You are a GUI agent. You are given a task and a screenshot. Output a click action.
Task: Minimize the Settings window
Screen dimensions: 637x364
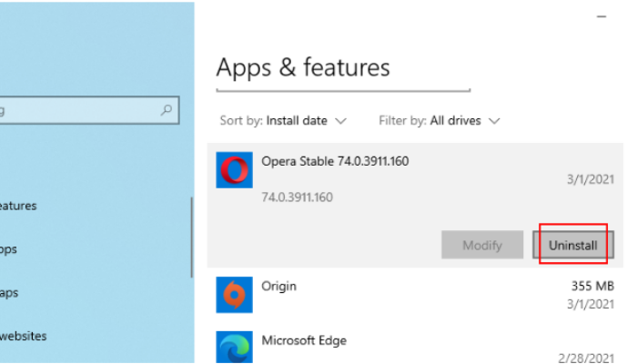coord(602,16)
